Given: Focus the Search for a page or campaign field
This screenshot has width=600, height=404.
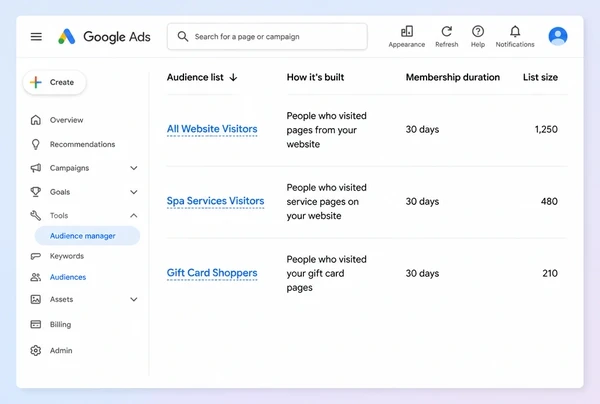Looking at the screenshot, I should point(267,36).
